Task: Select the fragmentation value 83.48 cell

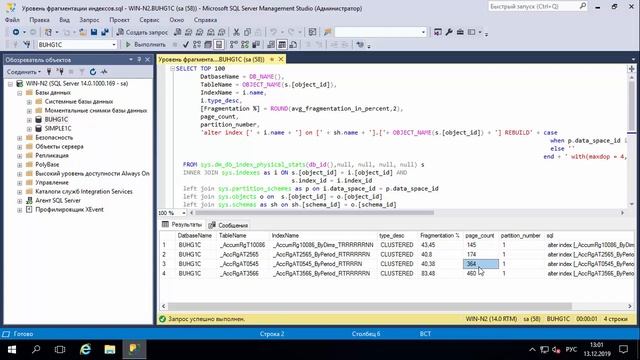Action: click(x=440, y=273)
